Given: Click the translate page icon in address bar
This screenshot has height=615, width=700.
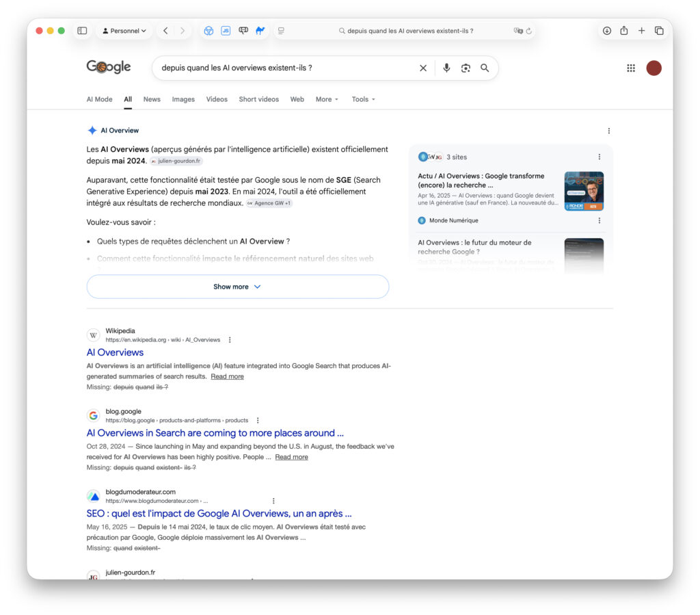Looking at the screenshot, I should (518, 31).
